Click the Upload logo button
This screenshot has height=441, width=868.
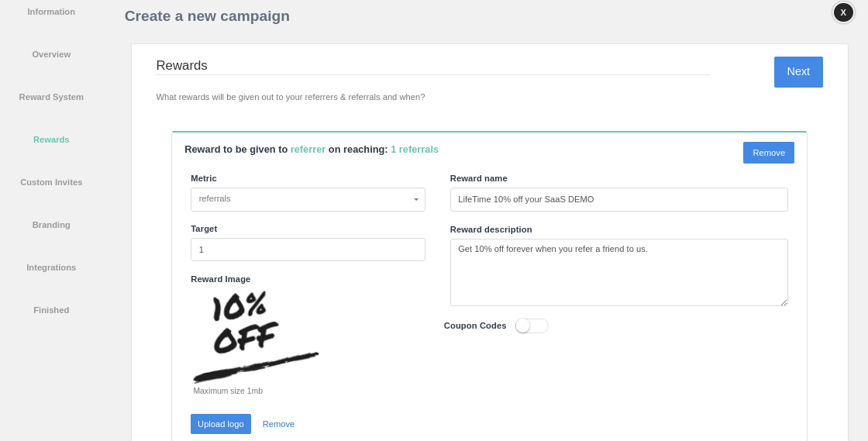tap(220, 424)
